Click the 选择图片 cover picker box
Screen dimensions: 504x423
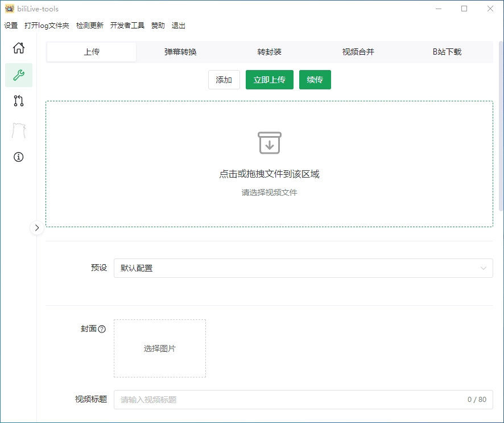160,348
